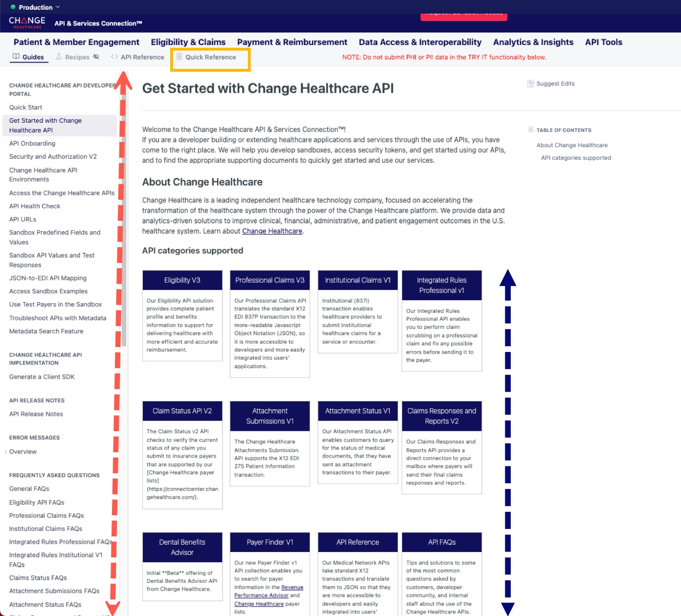The height and width of the screenshot is (616, 681).
Task: Switch to the Recipes tab
Action: tap(77, 57)
